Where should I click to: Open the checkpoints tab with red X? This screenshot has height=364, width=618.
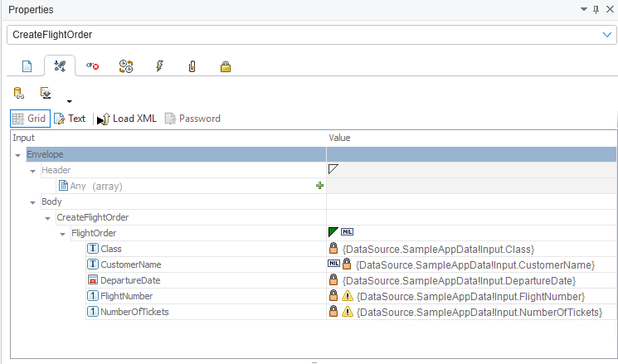click(x=93, y=66)
